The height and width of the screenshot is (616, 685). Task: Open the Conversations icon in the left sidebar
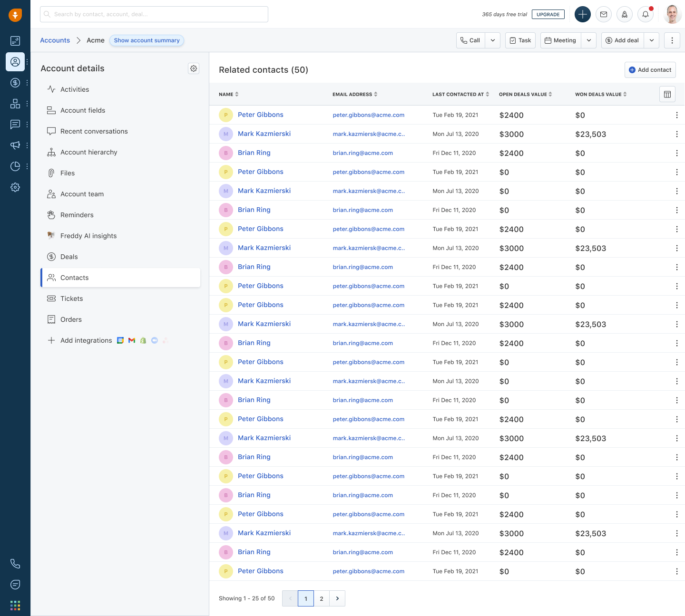tap(15, 124)
